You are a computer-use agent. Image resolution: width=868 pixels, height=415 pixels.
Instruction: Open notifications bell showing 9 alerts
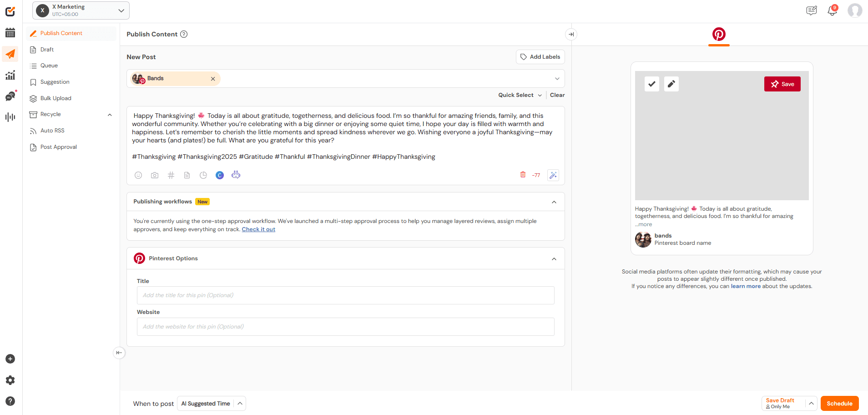tap(832, 10)
